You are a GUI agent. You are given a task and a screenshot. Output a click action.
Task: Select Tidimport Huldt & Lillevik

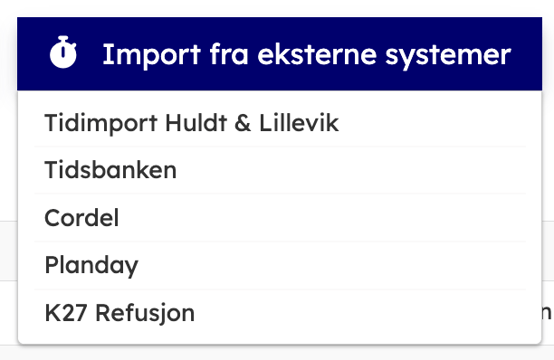tap(280, 123)
